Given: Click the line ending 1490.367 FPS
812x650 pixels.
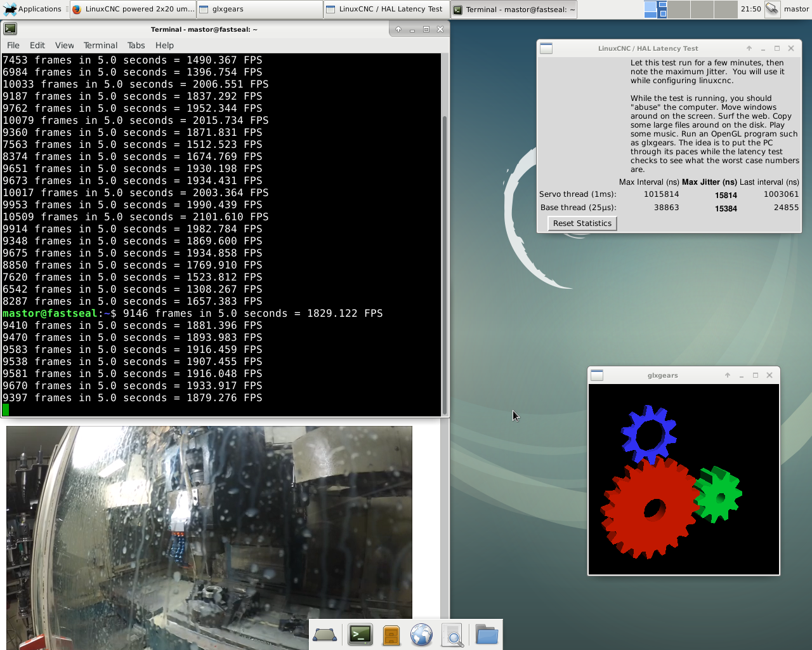Looking at the screenshot, I should pyautogui.click(x=133, y=60).
